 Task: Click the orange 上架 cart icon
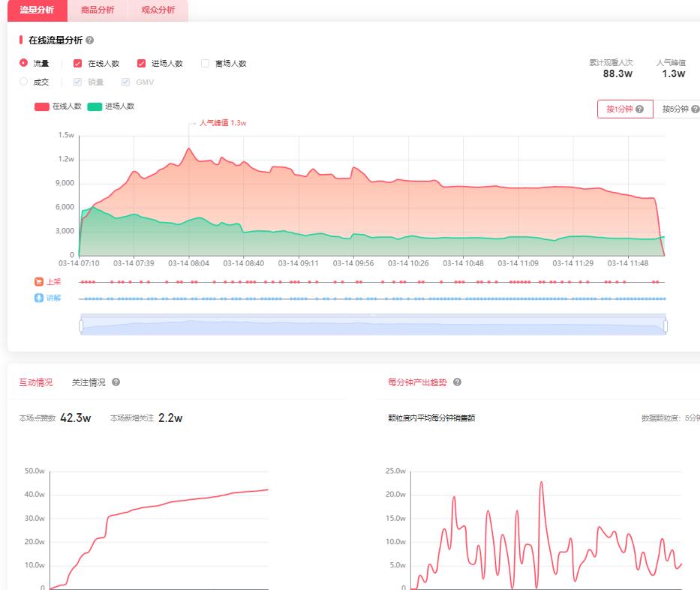click(x=38, y=282)
